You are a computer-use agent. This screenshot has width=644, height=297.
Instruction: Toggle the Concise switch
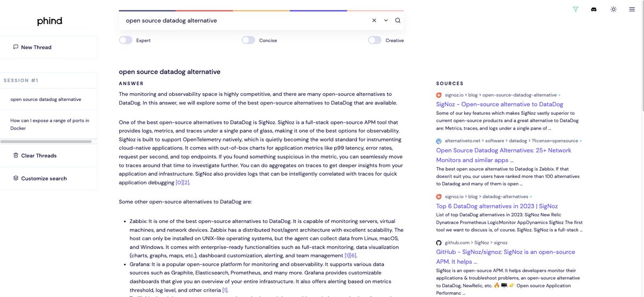click(248, 40)
